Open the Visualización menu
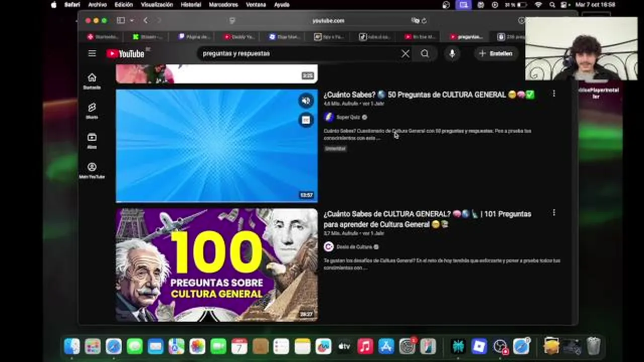Screen dimensions: 644x362 coord(157,5)
